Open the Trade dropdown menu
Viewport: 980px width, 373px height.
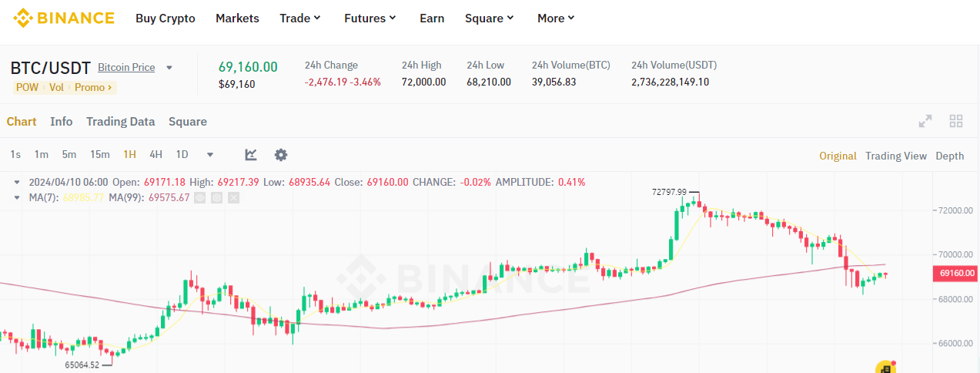coord(300,18)
